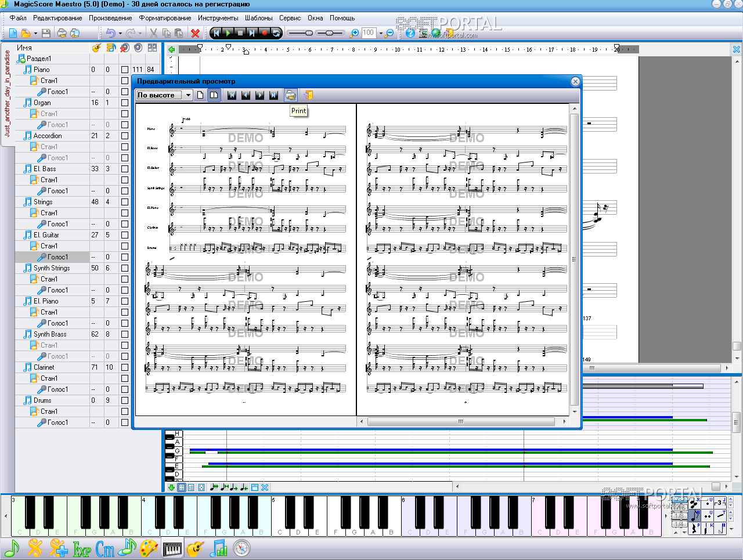Click the paint palette icon
743x560 pixels.
149,548
